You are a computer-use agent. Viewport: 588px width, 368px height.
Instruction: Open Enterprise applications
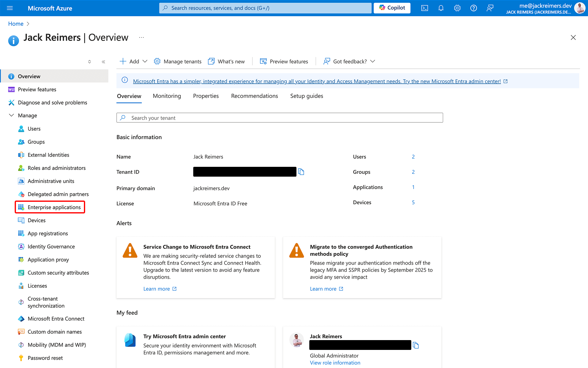click(50, 207)
